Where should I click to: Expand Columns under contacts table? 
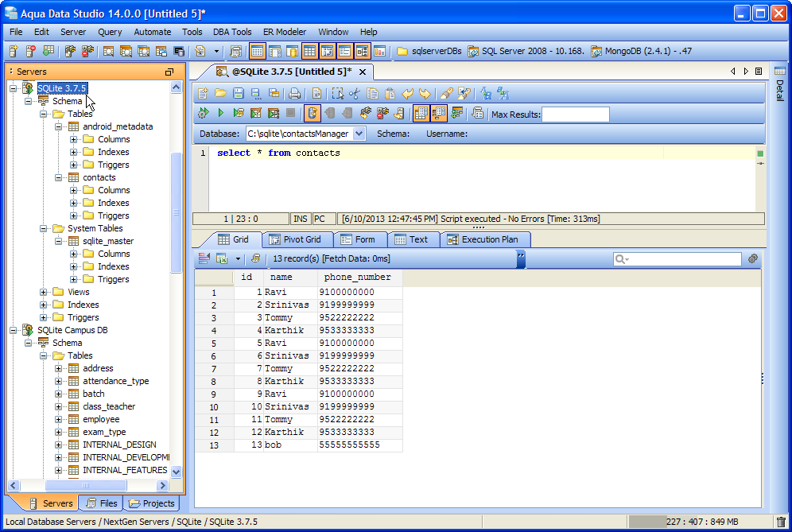pyautogui.click(x=74, y=191)
